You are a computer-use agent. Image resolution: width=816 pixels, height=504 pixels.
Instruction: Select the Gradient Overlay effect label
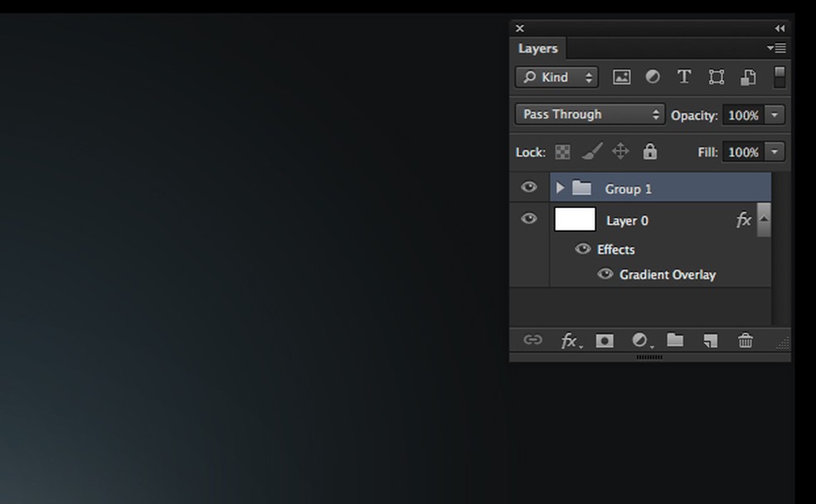point(668,274)
